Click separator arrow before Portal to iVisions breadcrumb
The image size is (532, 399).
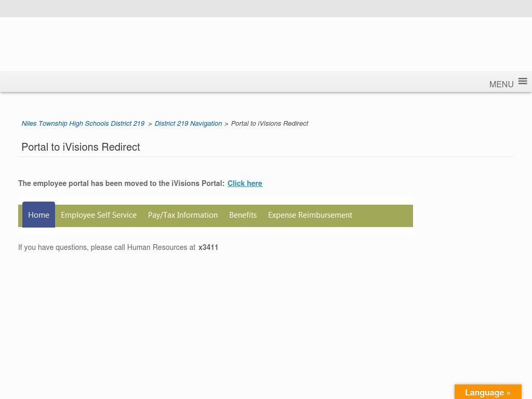tap(226, 124)
